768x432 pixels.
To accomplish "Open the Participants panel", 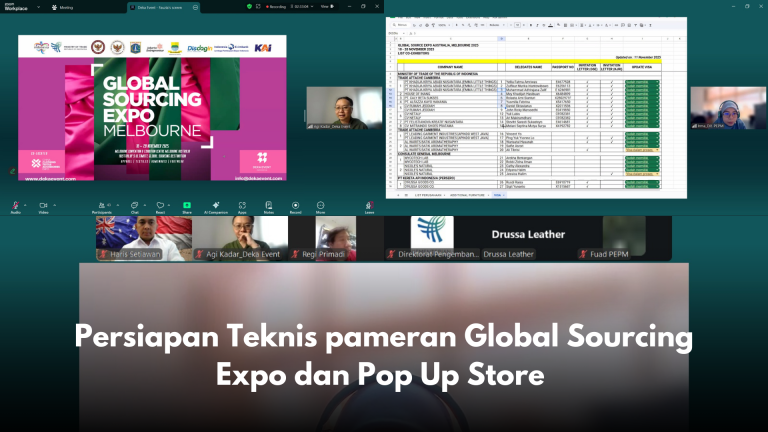I will (x=101, y=206).
